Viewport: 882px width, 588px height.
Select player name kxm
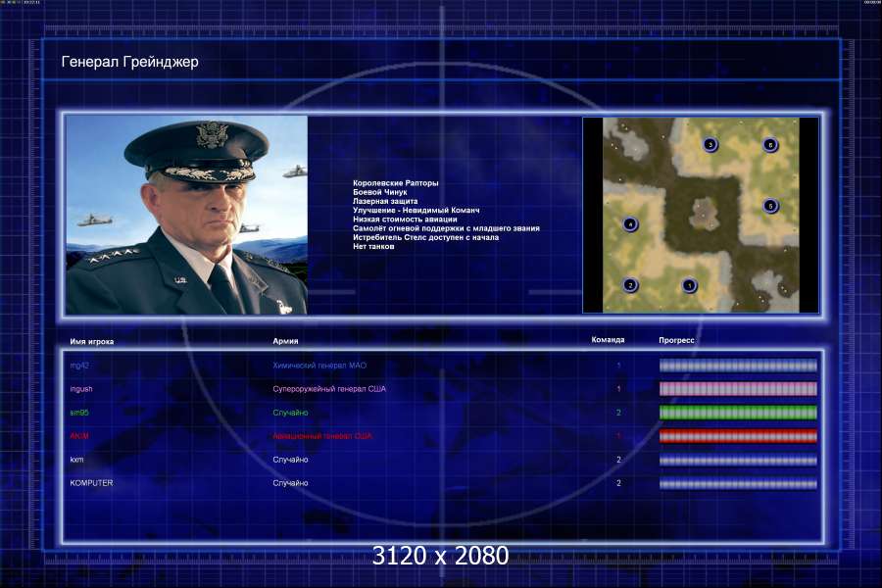point(76,460)
